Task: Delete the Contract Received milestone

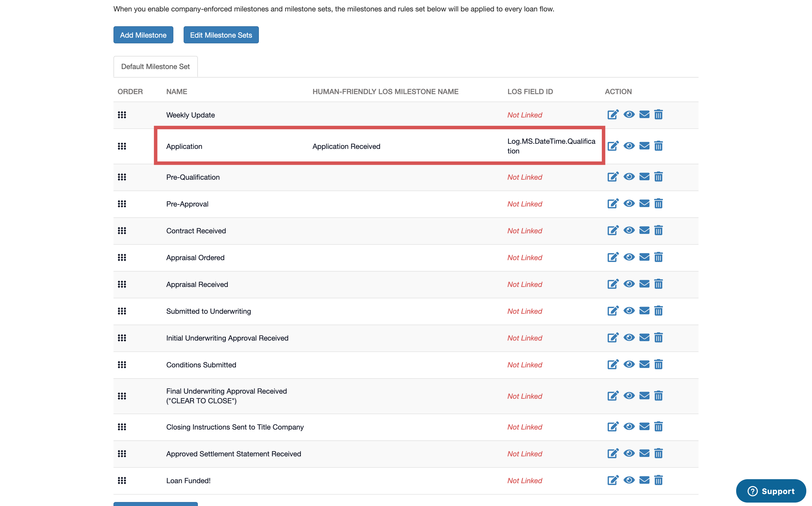Action: [x=658, y=230]
